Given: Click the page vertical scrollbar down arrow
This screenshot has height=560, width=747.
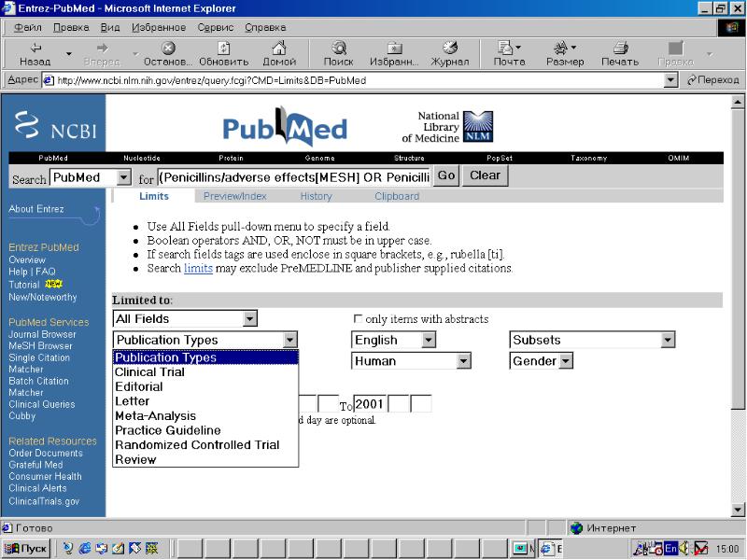Looking at the screenshot, I should pyautogui.click(x=738, y=510).
